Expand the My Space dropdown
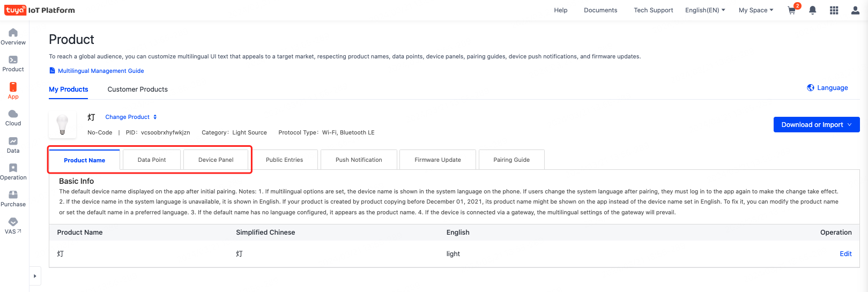Image resolution: width=868 pixels, height=292 pixels. click(x=756, y=10)
